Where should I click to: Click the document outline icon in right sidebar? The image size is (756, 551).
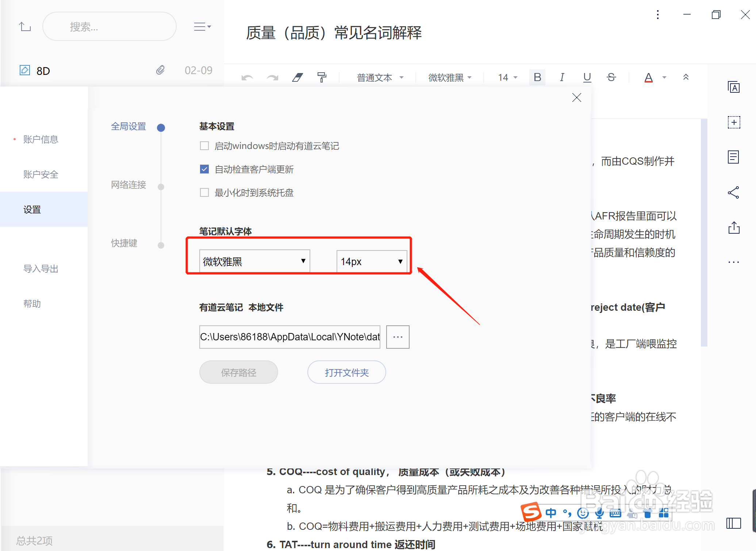click(x=733, y=157)
